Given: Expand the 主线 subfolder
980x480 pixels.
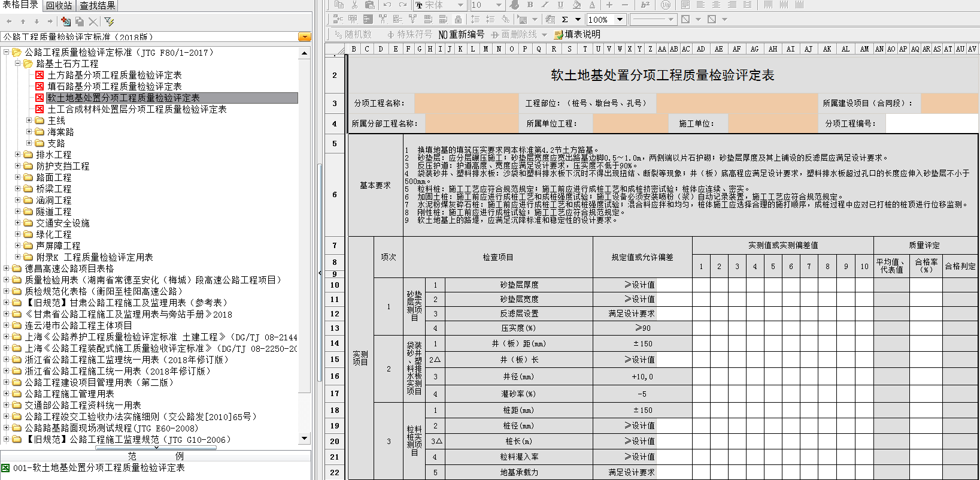Looking at the screenshot, I should point(29,120).
